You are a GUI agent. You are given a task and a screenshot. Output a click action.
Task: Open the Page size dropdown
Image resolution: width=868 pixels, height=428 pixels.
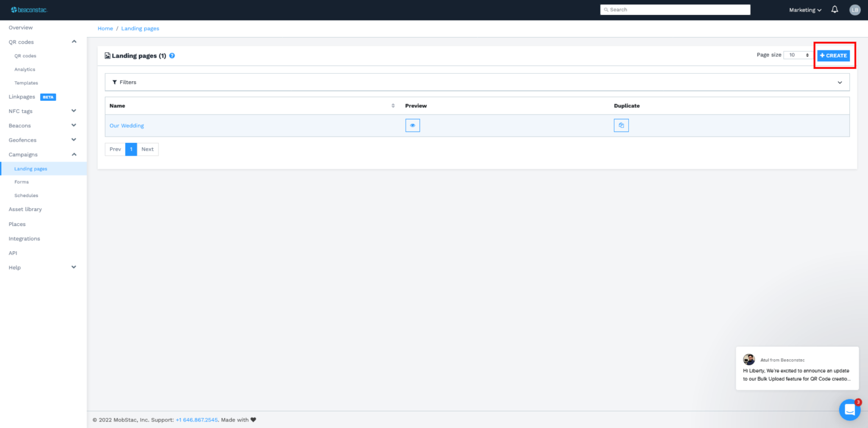coord(798,55)
